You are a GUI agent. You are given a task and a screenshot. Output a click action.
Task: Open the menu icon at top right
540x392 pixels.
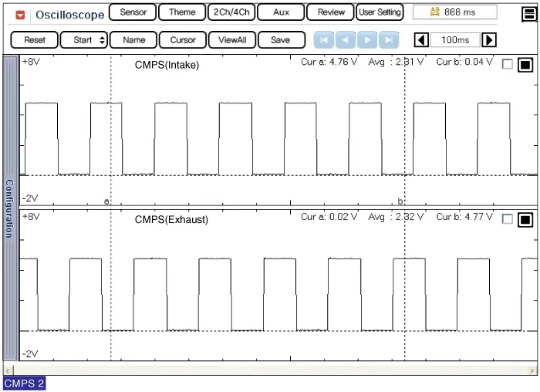528,12
